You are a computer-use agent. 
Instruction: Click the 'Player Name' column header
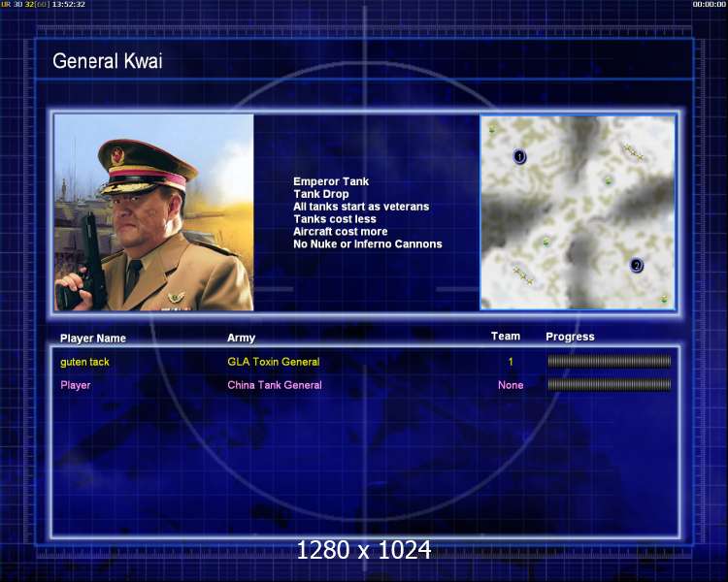tap(93, 339)
